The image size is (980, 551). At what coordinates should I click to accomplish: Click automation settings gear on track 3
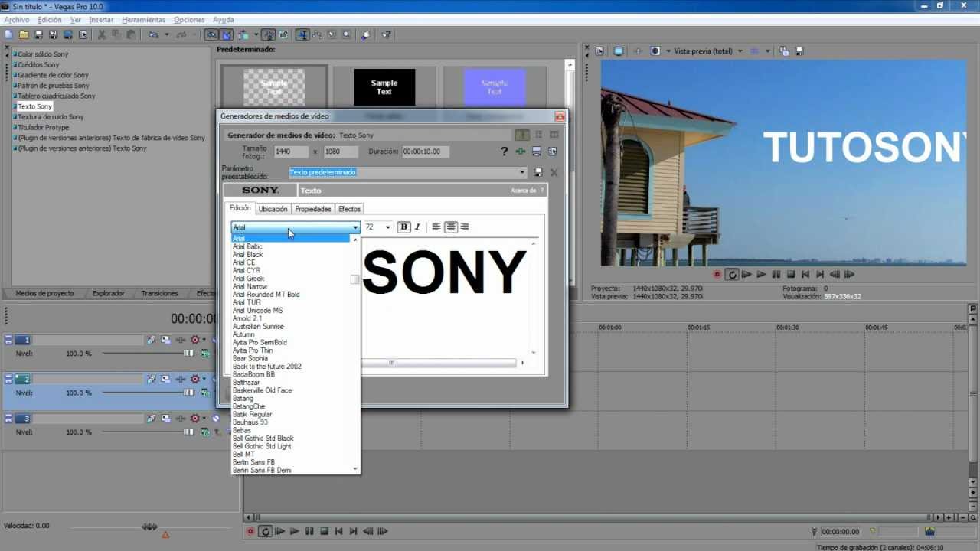[x=194, y=419]
